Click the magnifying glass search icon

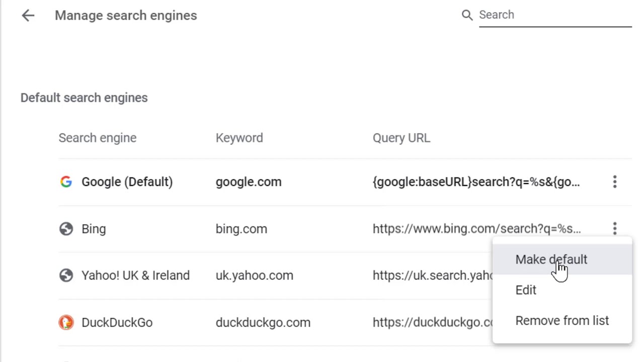(x=467, y=15)
